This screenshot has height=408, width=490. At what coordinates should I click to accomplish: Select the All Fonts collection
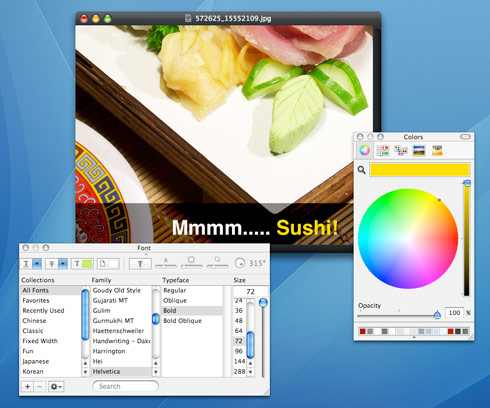click(x=51, y=290)
